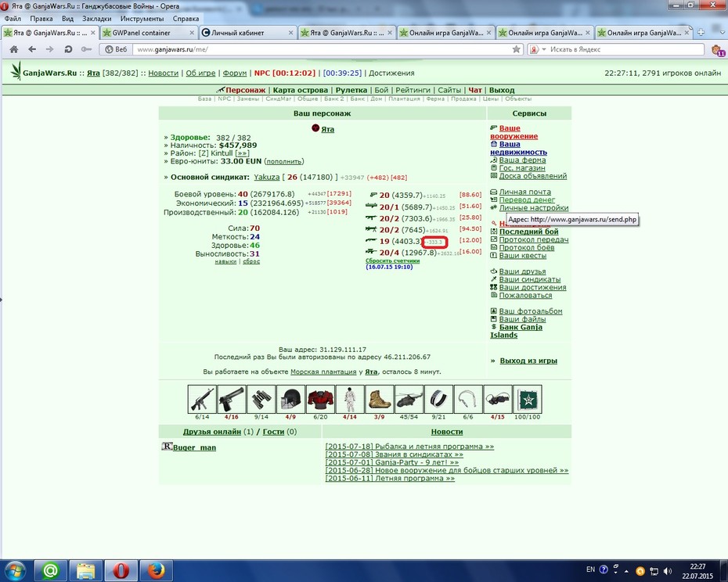Click the Ваше вооружение service link

pos(514,131)
